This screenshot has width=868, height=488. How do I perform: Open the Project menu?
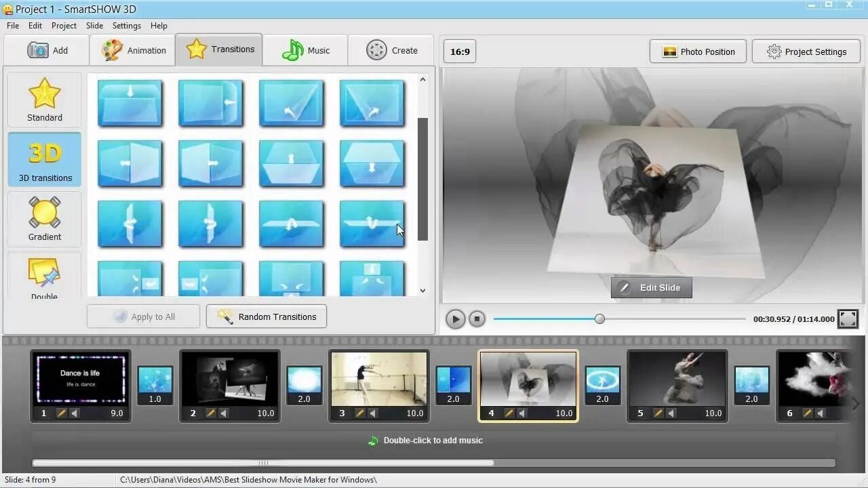64,26
